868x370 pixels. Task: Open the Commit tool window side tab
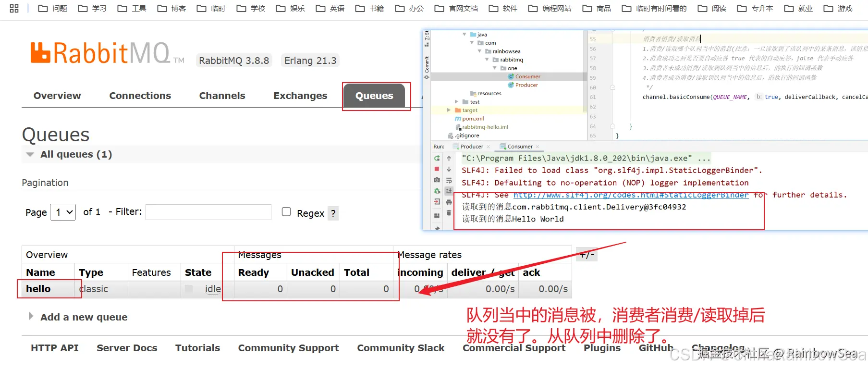coord(427,67)
